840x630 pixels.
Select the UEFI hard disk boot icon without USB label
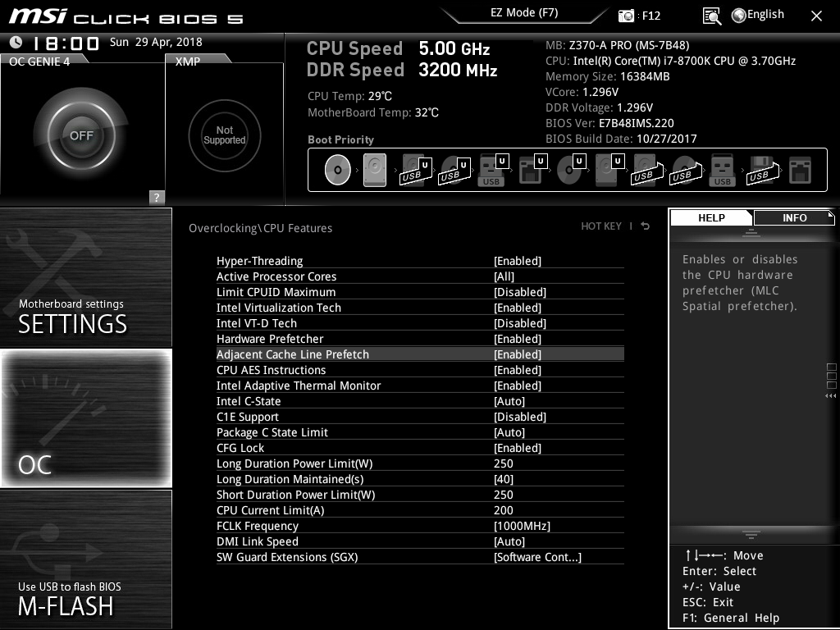tap(609, 171)
